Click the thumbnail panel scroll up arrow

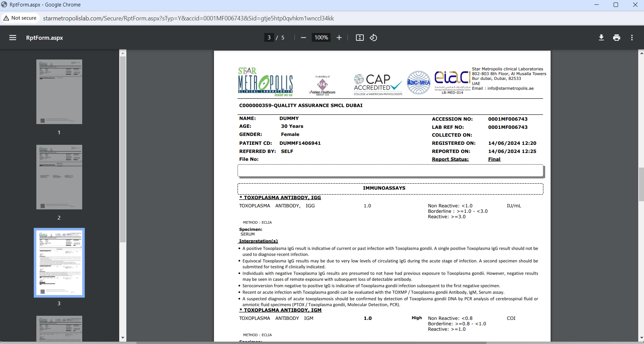pyautogui.click(x=123, y=53)
